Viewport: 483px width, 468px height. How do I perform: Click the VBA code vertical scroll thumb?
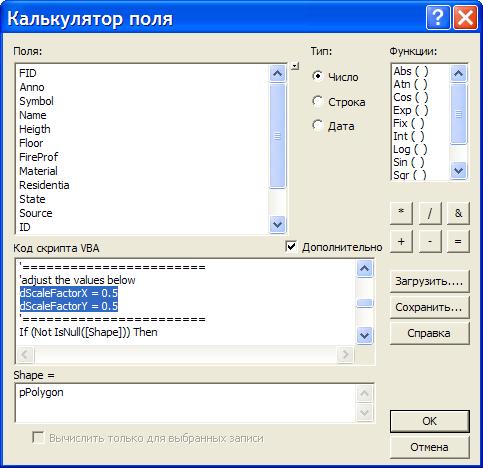coord(364,303)
